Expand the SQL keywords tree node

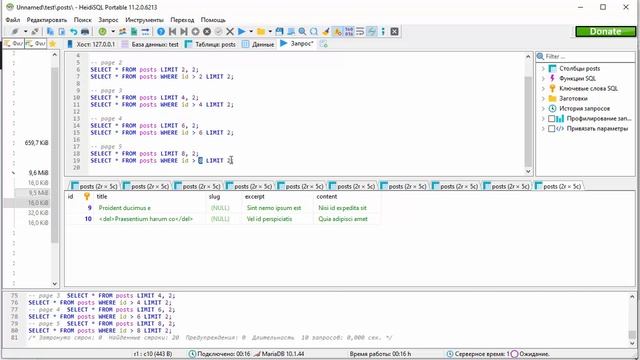point(543,89)
